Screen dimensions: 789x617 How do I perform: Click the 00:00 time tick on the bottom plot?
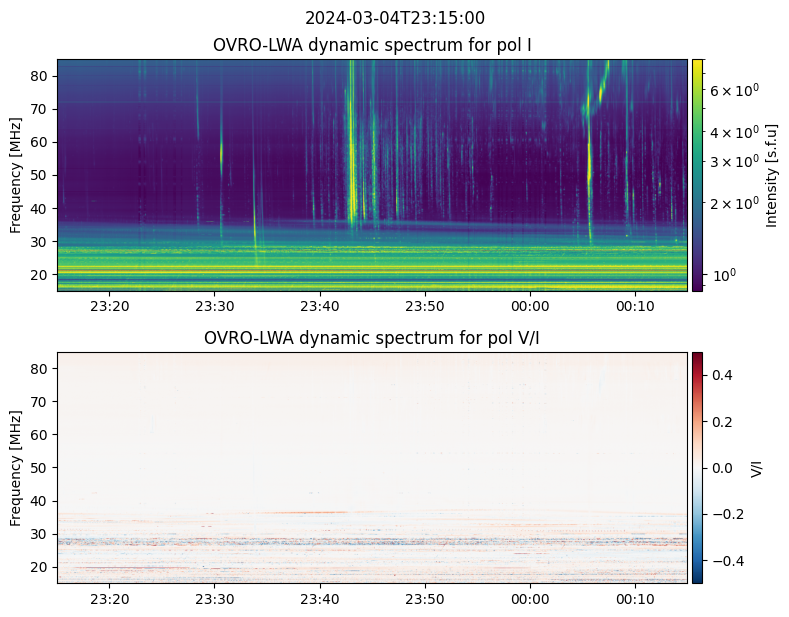click(x=530, y=598)
